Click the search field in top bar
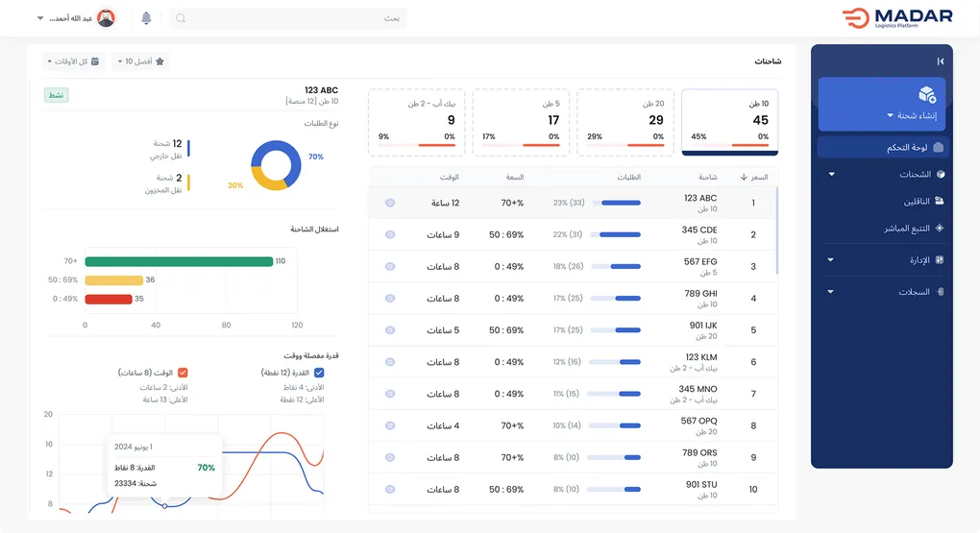This screenshot has width=980, height=533. click(x=288, y=18)
